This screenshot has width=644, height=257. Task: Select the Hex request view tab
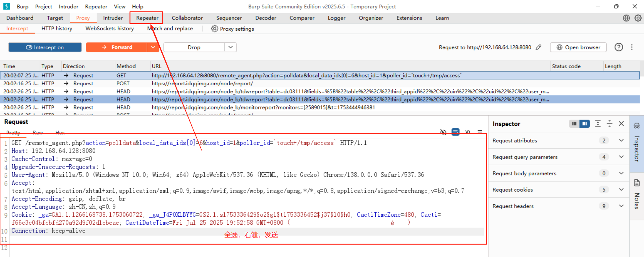60,133
